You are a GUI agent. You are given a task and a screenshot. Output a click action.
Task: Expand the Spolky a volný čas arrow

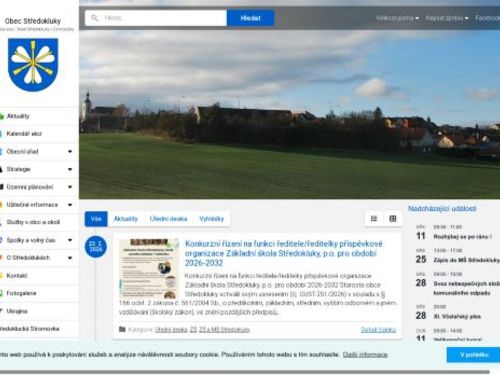point(70,240)
